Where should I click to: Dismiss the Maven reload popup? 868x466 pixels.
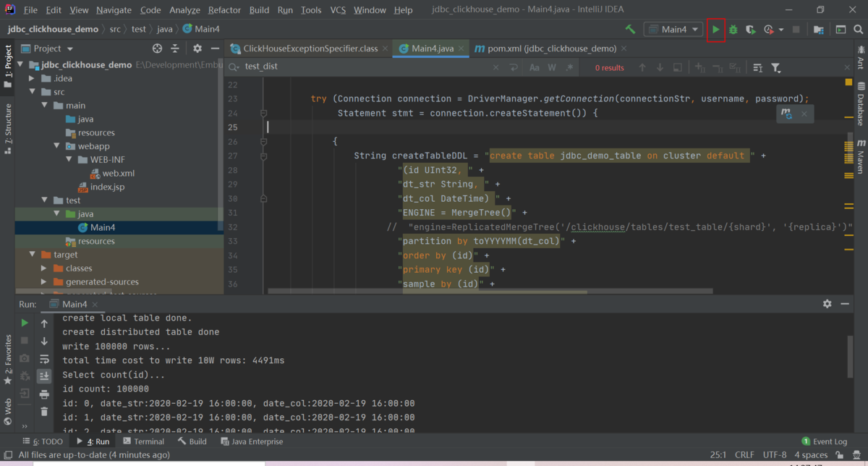(804, 114)
